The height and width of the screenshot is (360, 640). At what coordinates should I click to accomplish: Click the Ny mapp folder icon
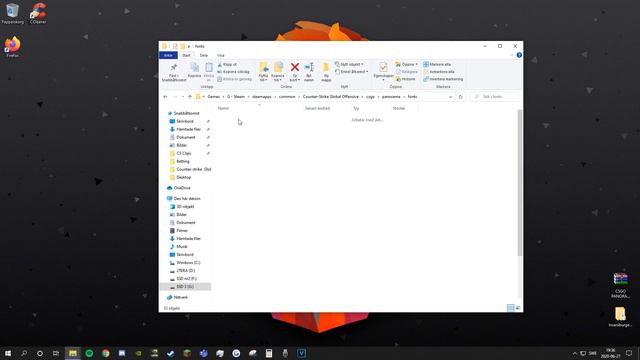pyautogui.click(x=326, y=67)
